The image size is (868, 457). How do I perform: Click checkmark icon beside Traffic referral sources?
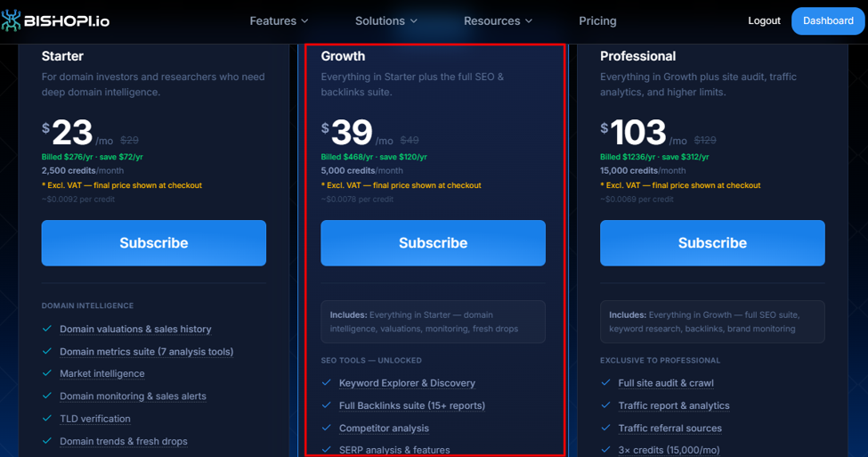(605, 428)
